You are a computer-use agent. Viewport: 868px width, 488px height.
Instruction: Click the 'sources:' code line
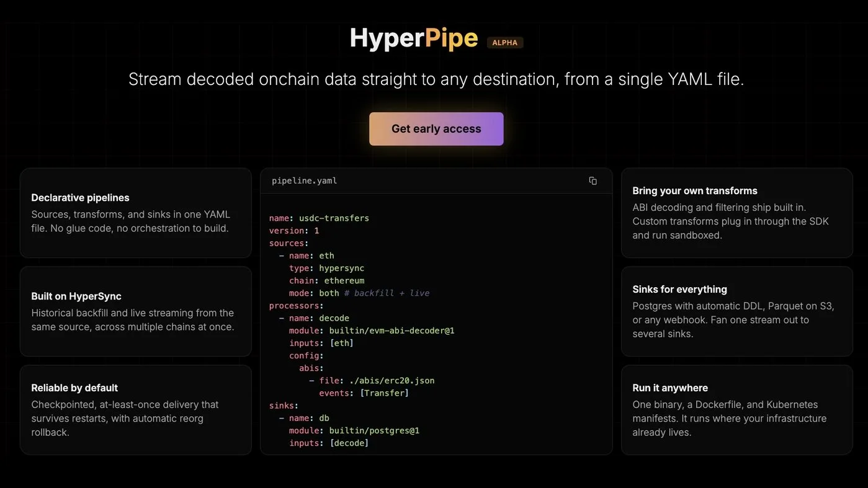pyautogui.click(x=289, y=243)
